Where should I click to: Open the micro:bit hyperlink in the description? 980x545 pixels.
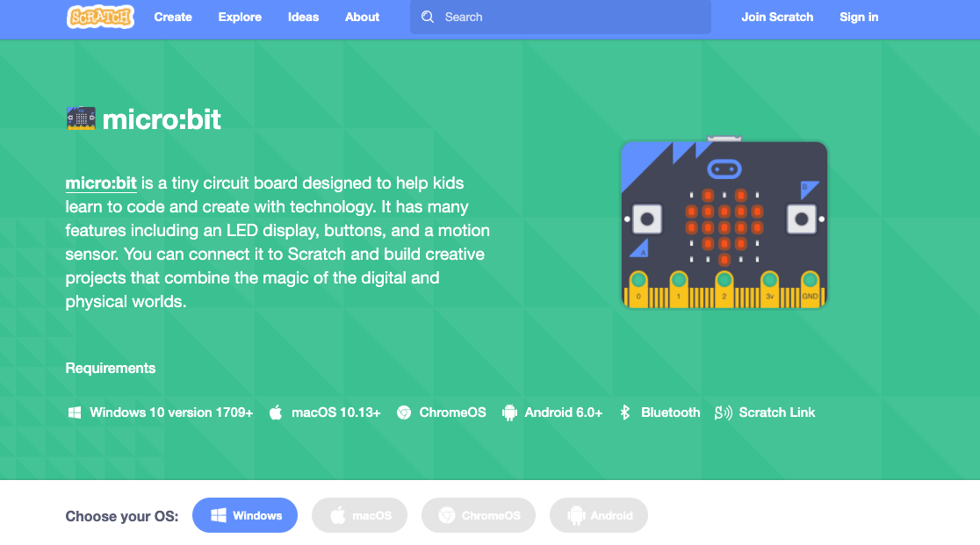pyautogui.click(x=101, y=183)
